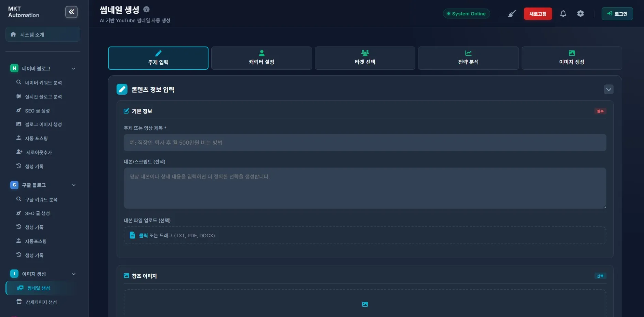Click the pencil icon beside 콘텐츠 정보 입력
This screenshot has height=317, width=644.
coord(122,89)
